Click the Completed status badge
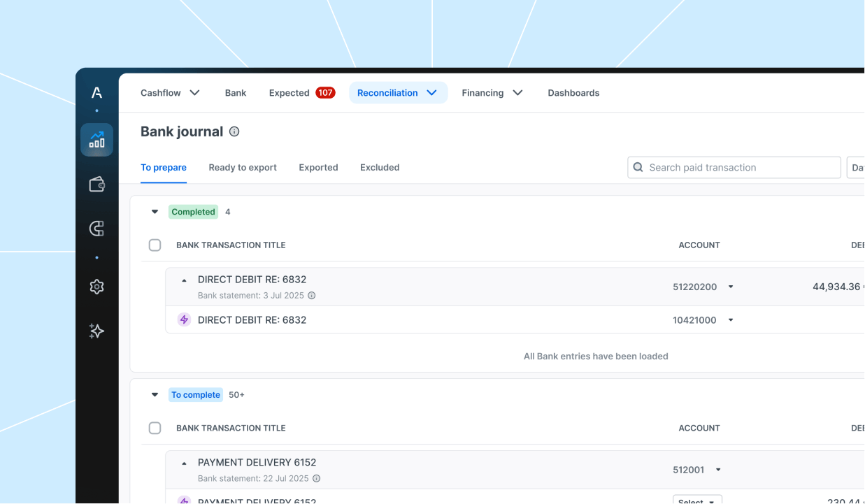Viewport: 865px width, 504px height. click(193, 212)
